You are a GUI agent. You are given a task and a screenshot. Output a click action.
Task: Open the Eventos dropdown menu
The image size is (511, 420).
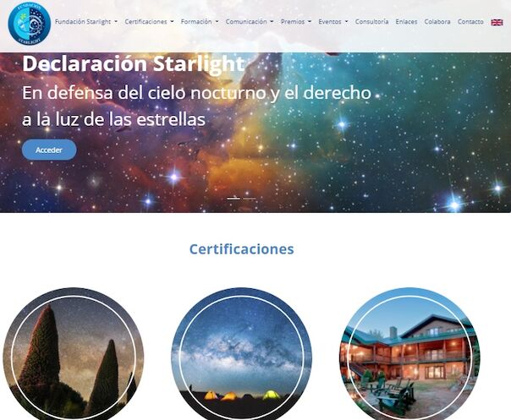[x=333, y=22]
